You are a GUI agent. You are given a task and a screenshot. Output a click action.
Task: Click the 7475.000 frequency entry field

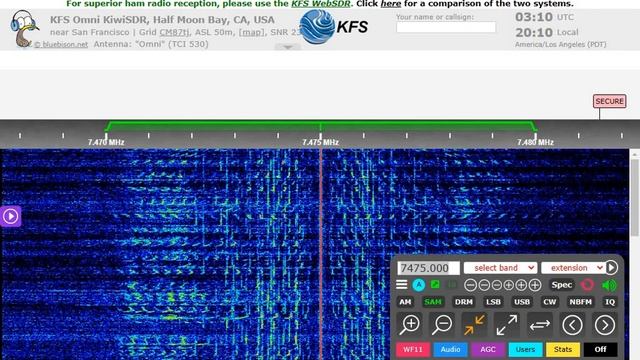click(x=428, y=268)
